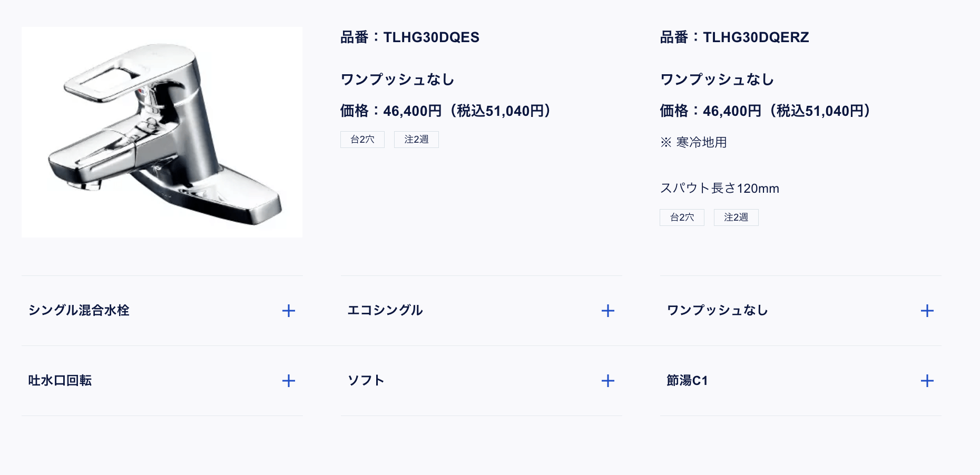Click the plus icon for 節湯C1

[927, 381]
